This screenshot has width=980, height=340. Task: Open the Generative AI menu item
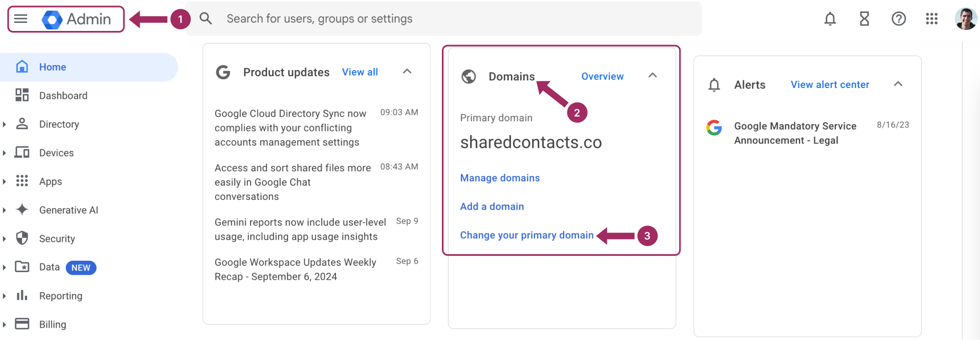click(68, 210)
